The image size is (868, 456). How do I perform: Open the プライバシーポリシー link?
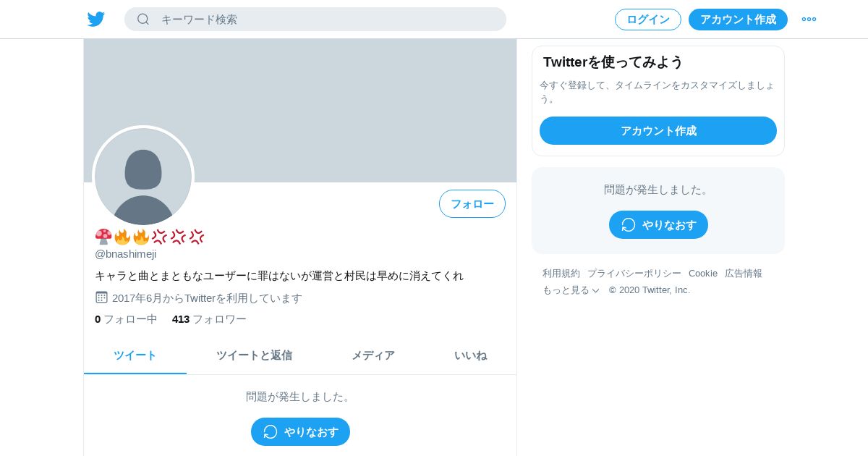(x=634, y=273)
